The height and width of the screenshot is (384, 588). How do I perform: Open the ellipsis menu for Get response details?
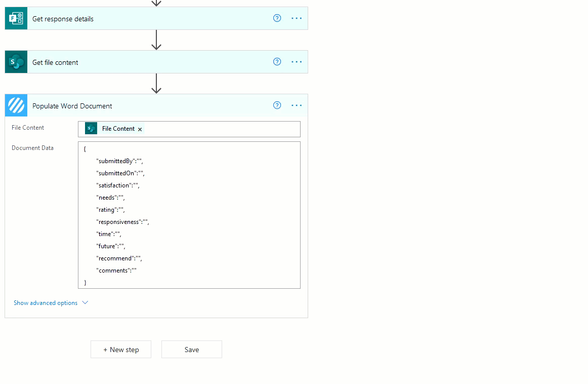tap(297, 18)
